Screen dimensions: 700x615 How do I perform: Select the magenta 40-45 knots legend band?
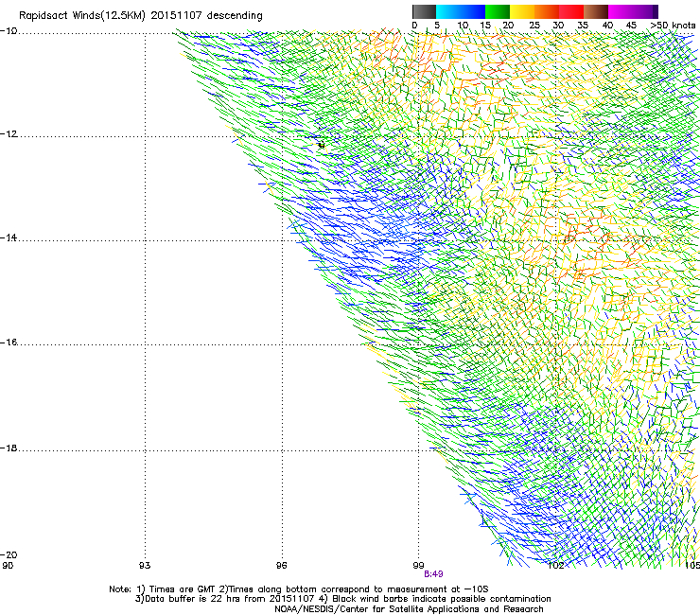[x=621, y=11]
